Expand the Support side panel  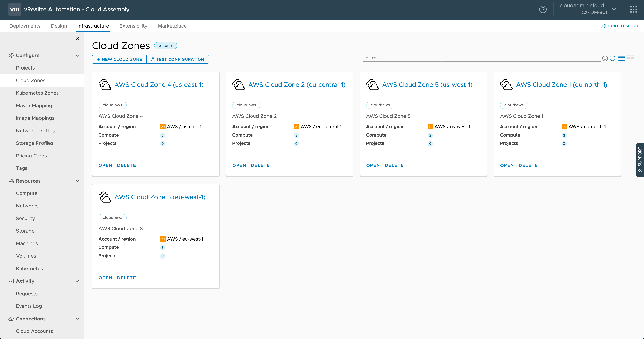pyautogui.click(x=640, y=160)
